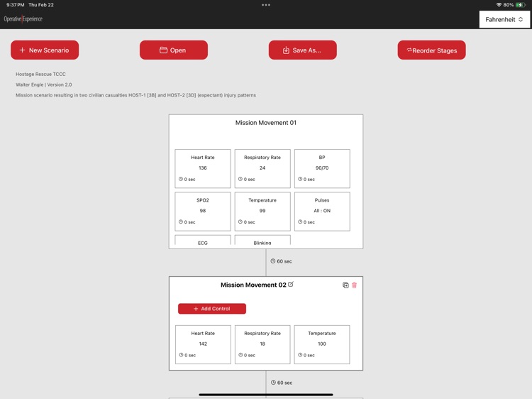The height and width of the screenshot is (399, 532).
Task: Click clock icon in Heart Rate 136 card
Action: [x=181, y=179]
